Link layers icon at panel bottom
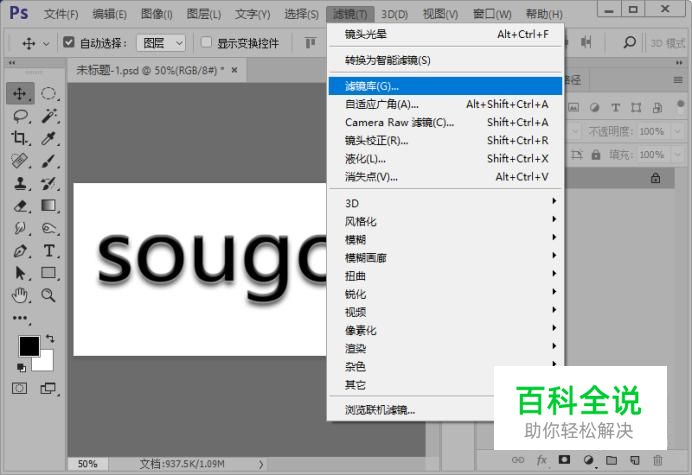The width and height of the screenshot is (692, 475). click(x=518, y=460)
